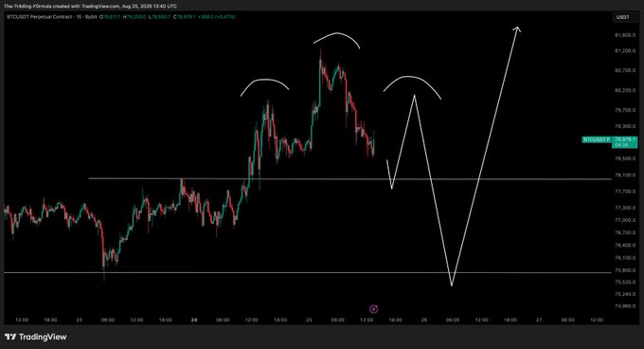Click the +368.0 (+0.47%) change value
Viewport: 644px width, 349px height.
tap(217, 17)
